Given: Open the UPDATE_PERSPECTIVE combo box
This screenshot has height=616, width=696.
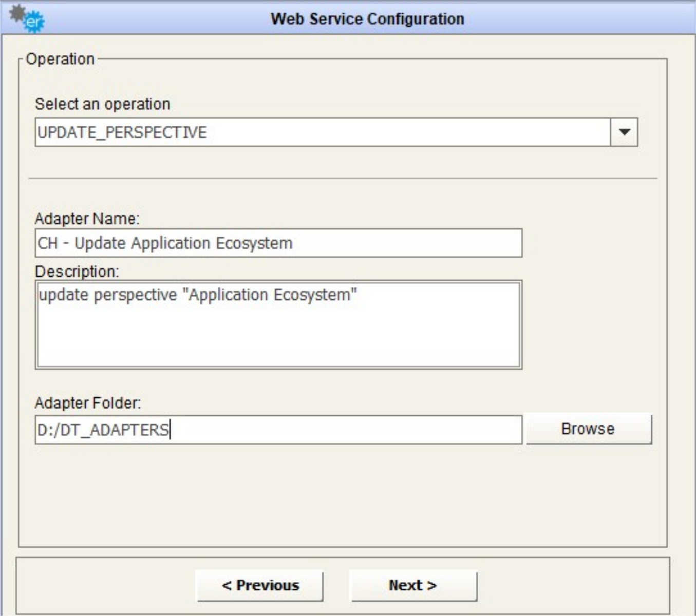Looking at the screenshot, I should [x=323, y=132].
